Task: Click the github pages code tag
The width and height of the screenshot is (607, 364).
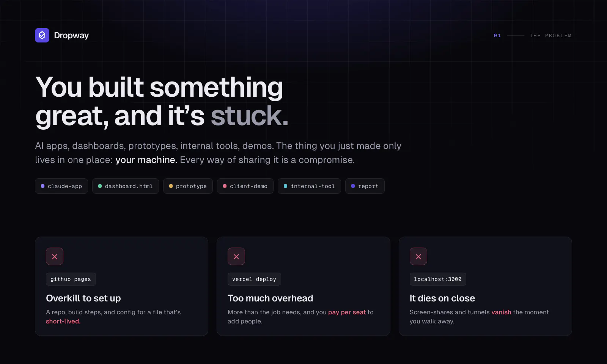Action: [x=71, y=279]
